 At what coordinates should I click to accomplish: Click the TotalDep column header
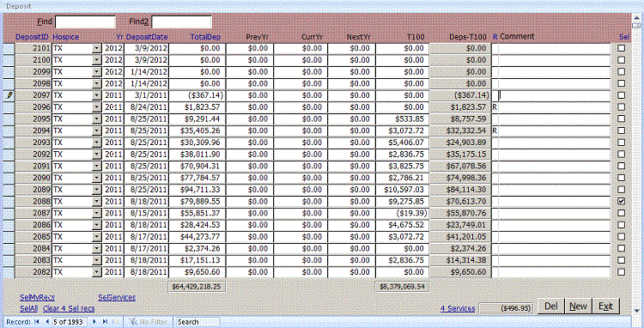pyautogui.click(x=205, y=37)
